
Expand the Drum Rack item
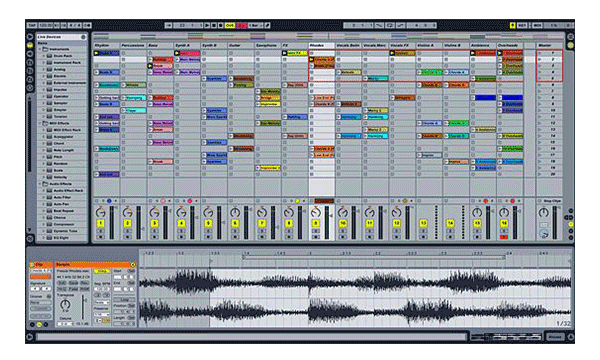pos(44,56)
